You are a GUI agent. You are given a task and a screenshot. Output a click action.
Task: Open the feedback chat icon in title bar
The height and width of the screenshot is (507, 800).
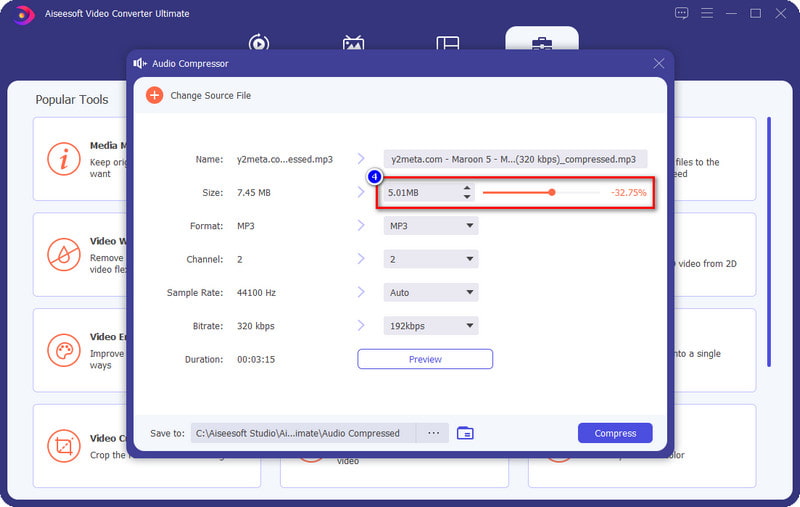(681, 14)
